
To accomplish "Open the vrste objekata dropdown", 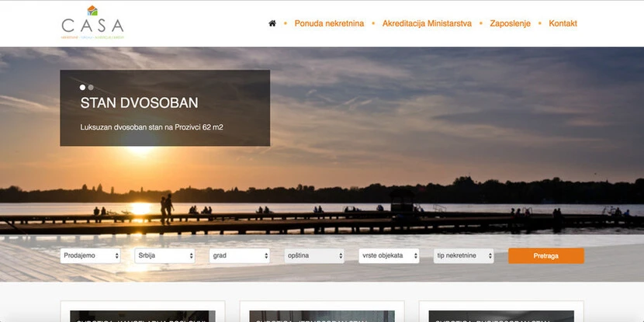I will [x=389, y=255].
